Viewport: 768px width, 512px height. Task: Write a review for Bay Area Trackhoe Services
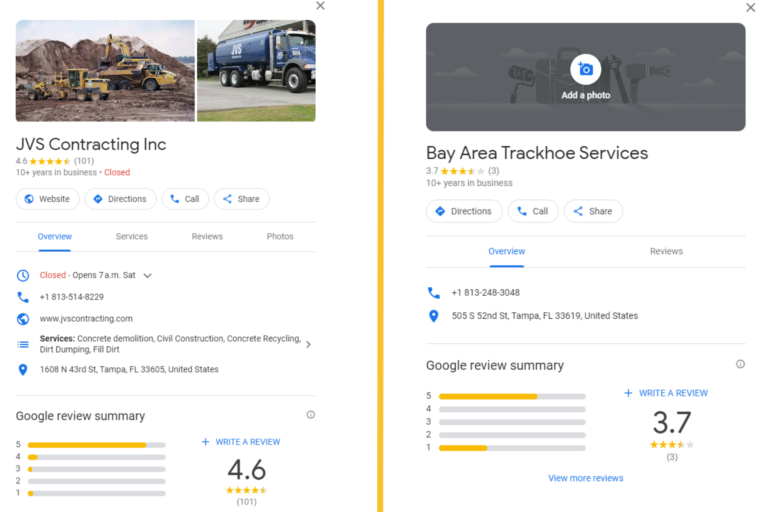pyautogui.click(x=666, y=393)
